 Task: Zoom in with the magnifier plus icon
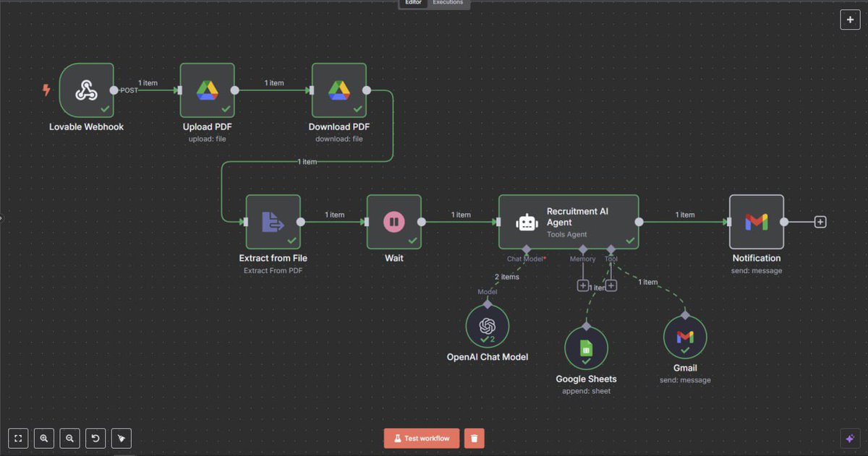click(43, 438)
